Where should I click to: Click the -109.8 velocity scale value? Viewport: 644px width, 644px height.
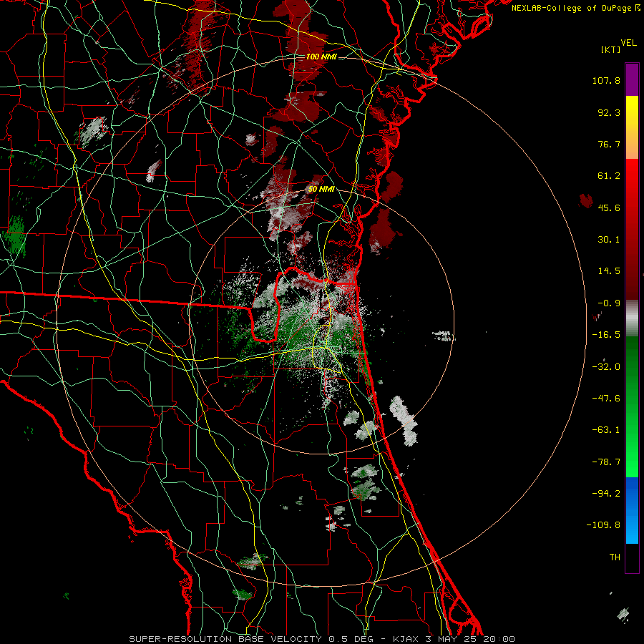(x=604, y=525)
